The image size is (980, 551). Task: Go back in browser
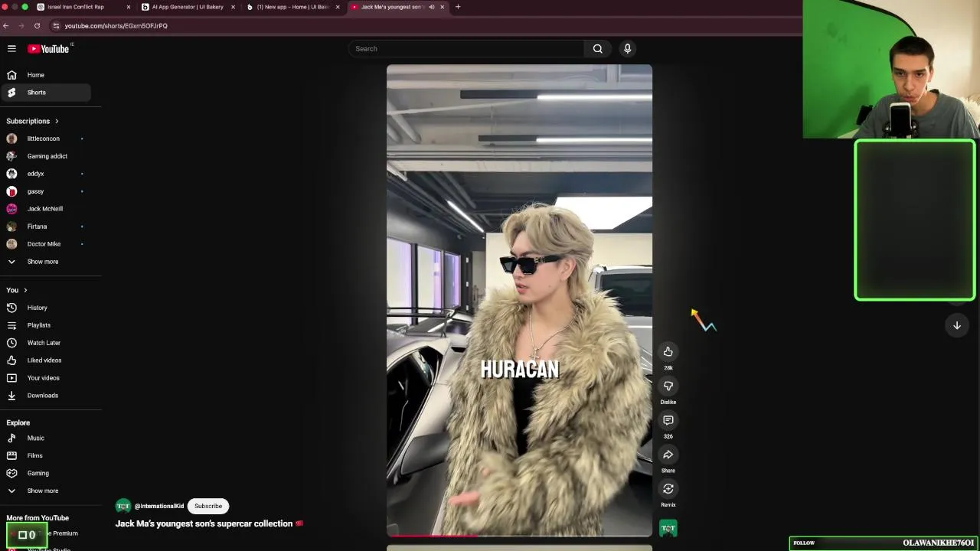tap(5, 25)
